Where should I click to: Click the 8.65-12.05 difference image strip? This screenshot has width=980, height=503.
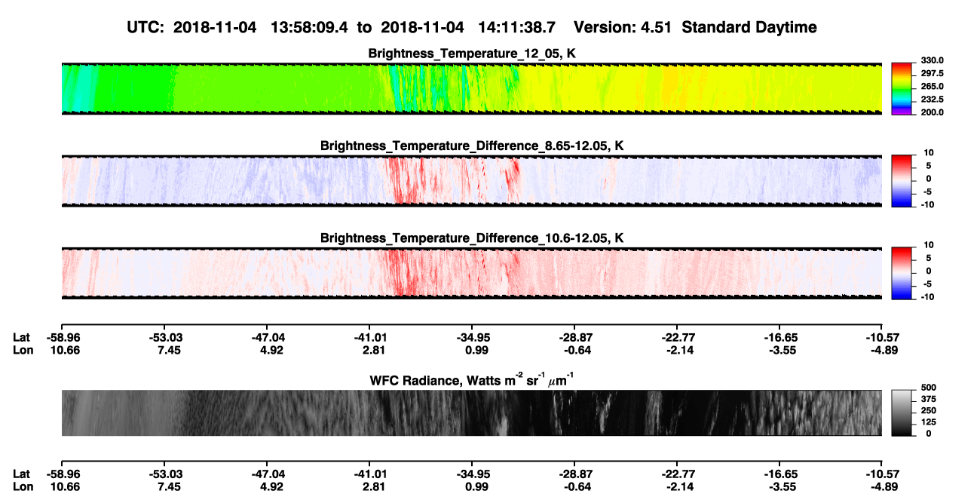471,180
